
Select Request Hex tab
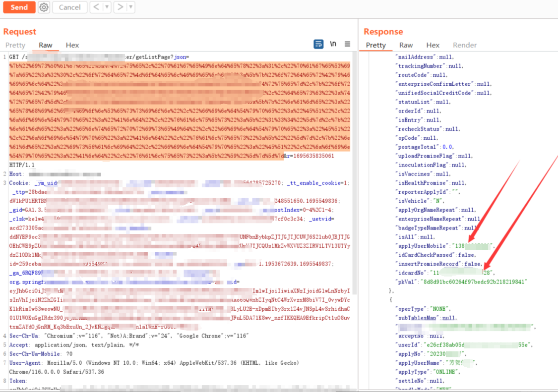click(x=72, y=45)
